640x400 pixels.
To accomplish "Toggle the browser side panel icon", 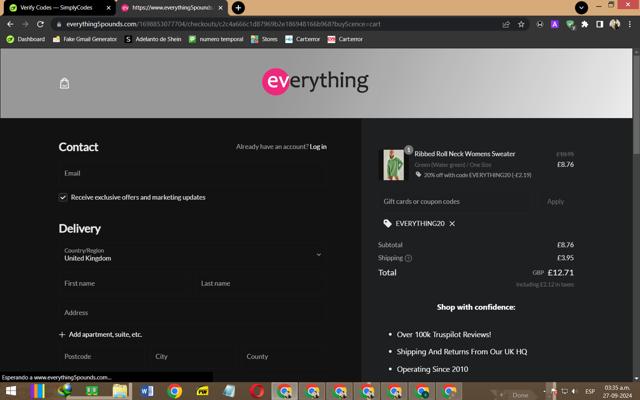I will point(600,24).
